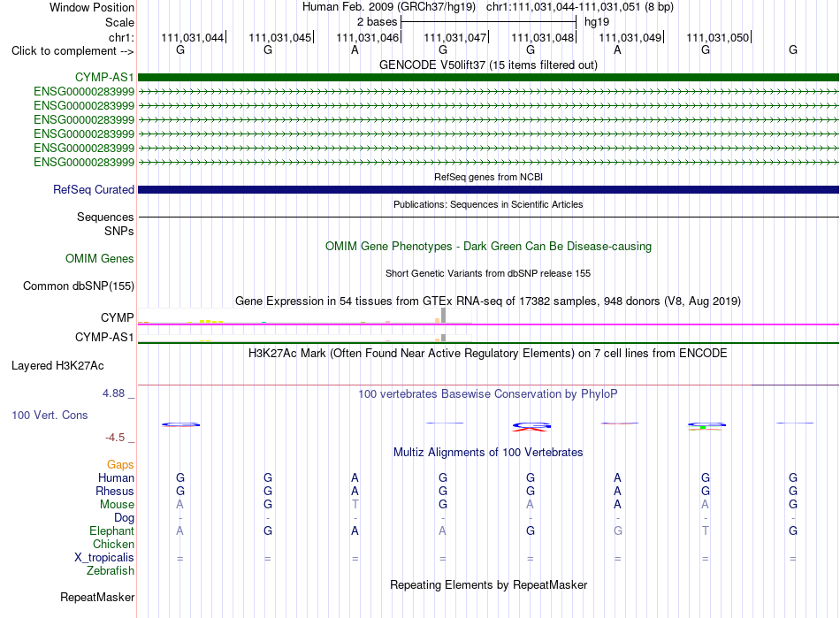Image resolution: width=840 pixels, height=618 pixels.
Task: Open the H3K27Ac Mark ENCODE track title
Action: pyautogui.click(x=488, y=354)
